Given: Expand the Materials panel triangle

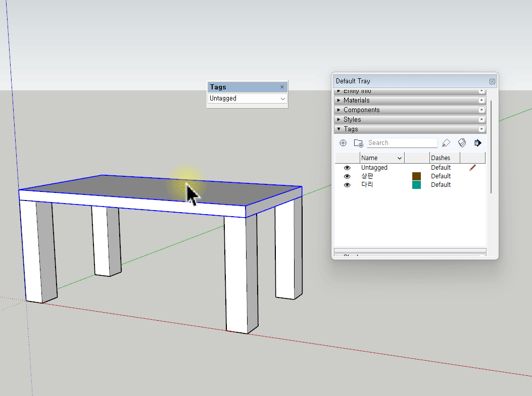Looking at the screenshot, I should 338,100.
